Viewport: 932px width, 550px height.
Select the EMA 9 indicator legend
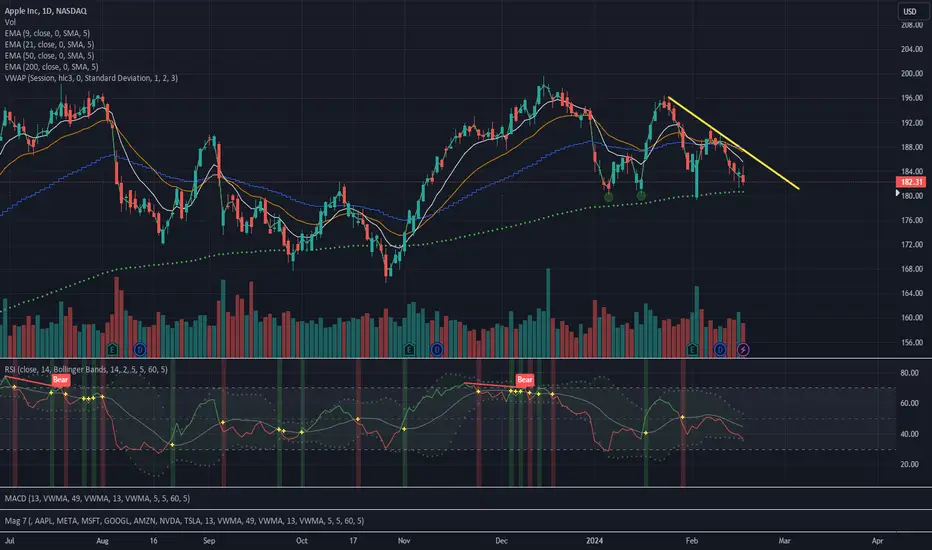pos(49,32)
